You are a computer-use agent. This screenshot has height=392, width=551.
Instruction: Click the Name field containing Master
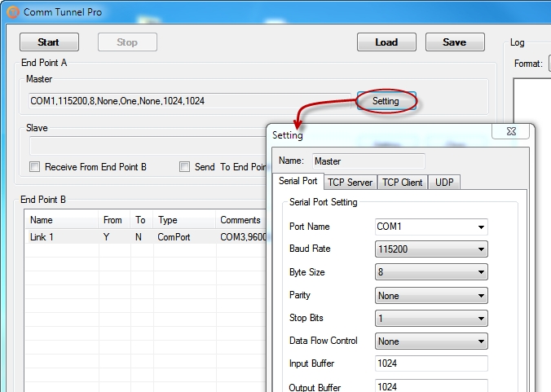[x=368, y=161]
